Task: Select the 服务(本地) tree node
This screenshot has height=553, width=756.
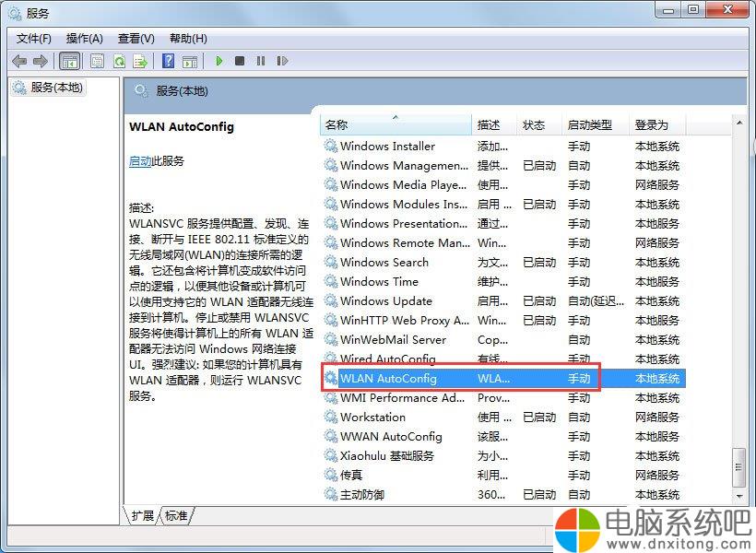Action: pyautogui.click(x=48, y=88)
